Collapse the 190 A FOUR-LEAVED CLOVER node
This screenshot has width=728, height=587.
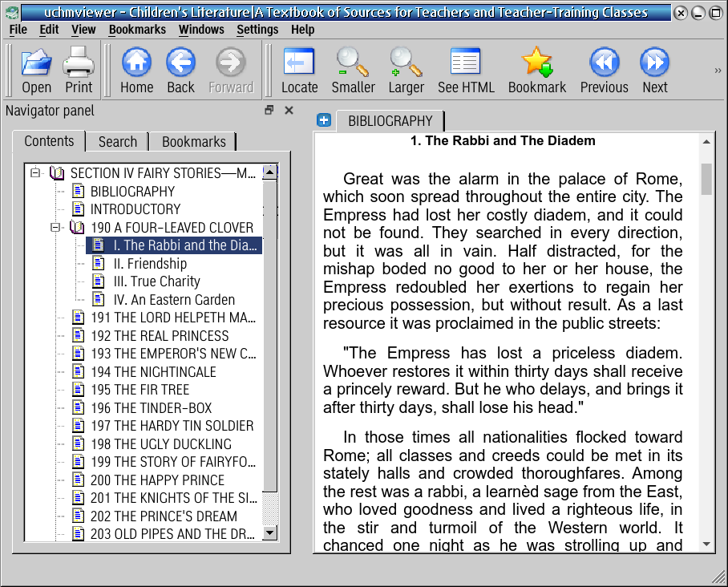coord(55,228)
